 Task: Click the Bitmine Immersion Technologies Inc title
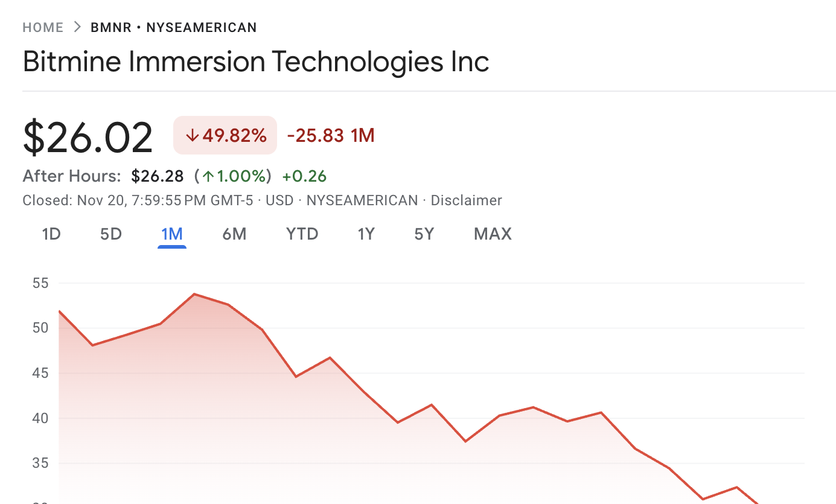(x=256, y=62)
